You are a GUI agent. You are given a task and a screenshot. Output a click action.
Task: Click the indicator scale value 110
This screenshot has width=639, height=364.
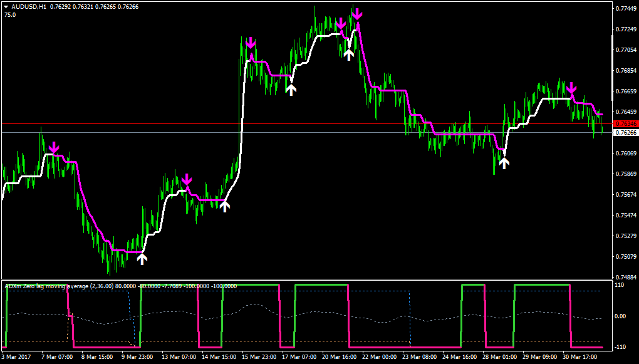click(621, 285)
